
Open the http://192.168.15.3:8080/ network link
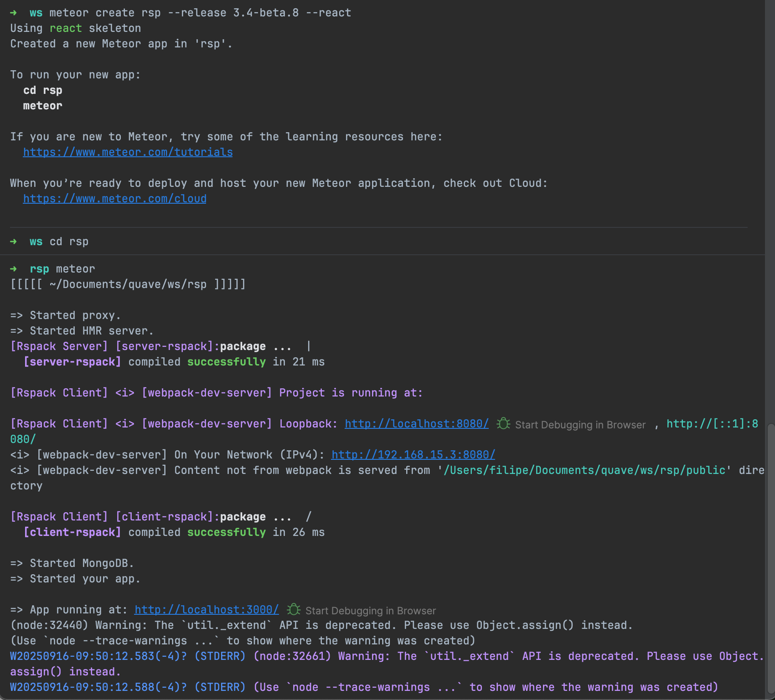413,455
